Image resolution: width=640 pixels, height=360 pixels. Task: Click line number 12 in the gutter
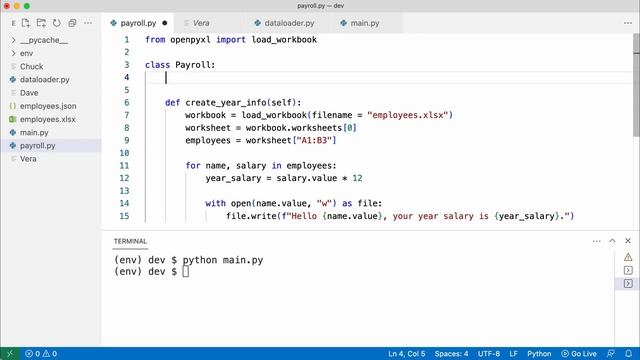click(124, 178)
